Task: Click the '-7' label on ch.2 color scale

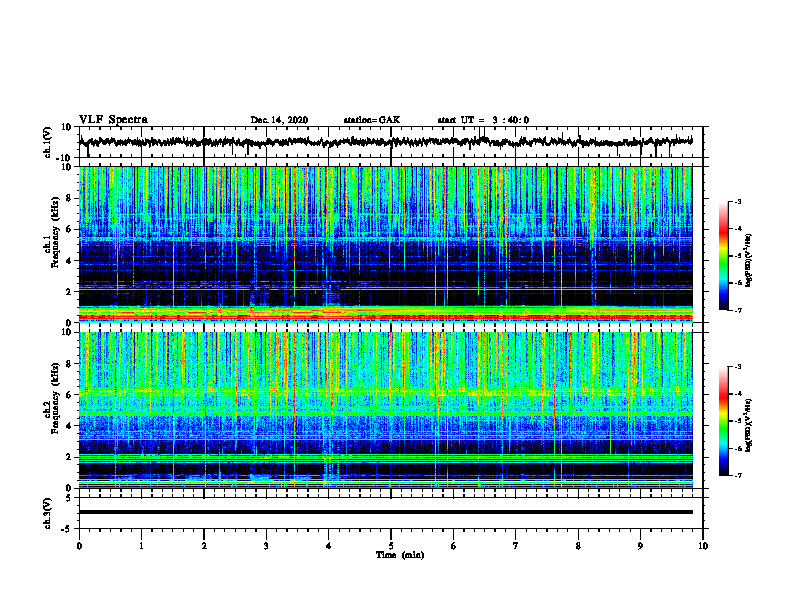Action: (x=737, y=476)
